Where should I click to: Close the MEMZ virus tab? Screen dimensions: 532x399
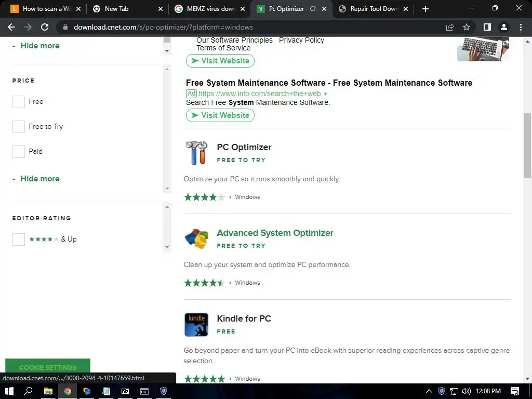click(x=242, y=9)
